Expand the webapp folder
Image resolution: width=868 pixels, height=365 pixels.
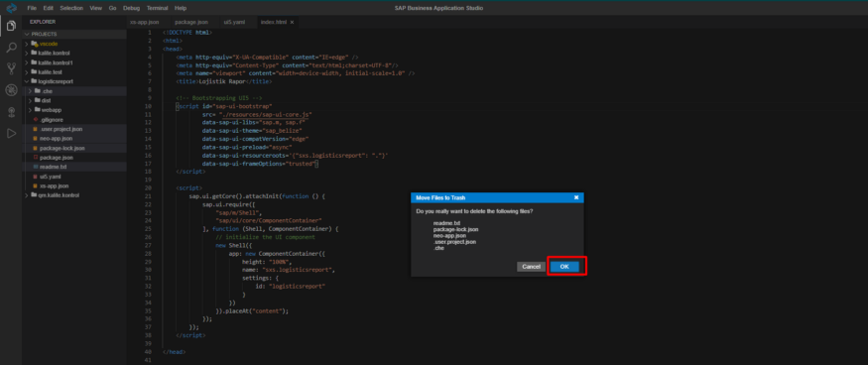point(30,110)
